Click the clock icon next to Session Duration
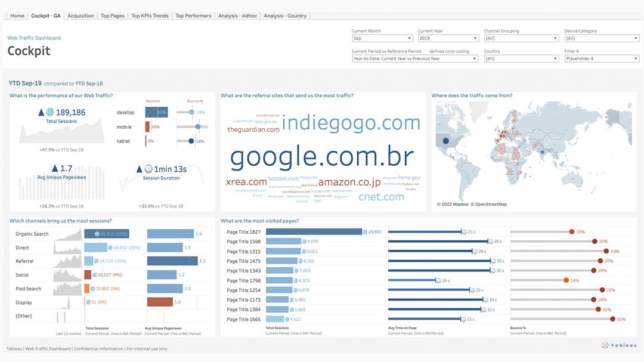The image size is (644, 362). (x=147, y=169)
